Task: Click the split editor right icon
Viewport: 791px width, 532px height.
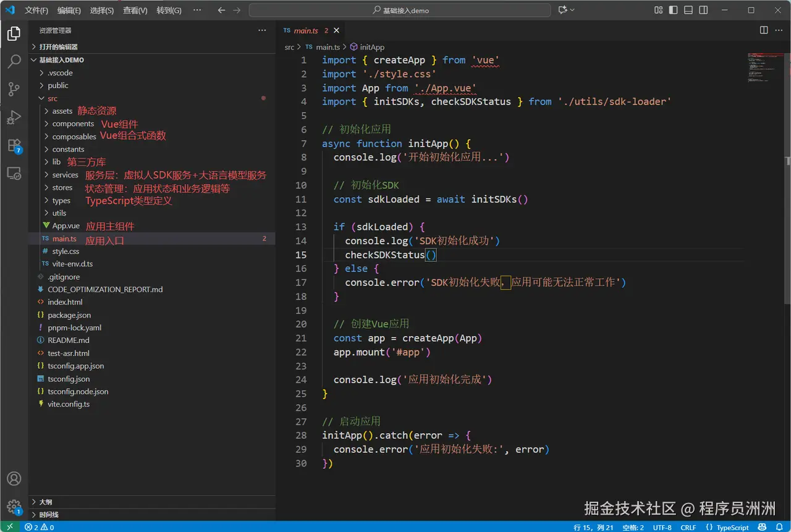Action: coord(764,30)
